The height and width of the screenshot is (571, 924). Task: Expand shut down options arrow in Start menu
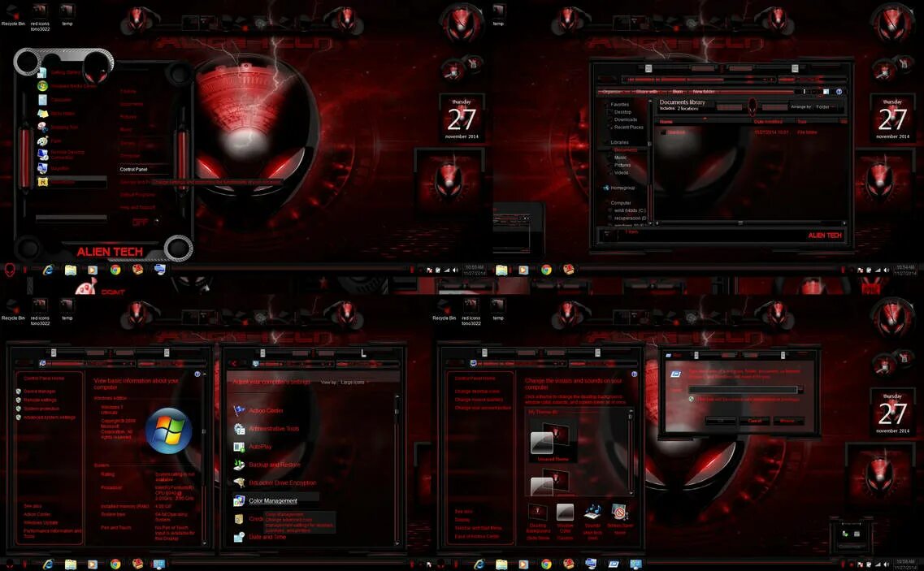156,222
